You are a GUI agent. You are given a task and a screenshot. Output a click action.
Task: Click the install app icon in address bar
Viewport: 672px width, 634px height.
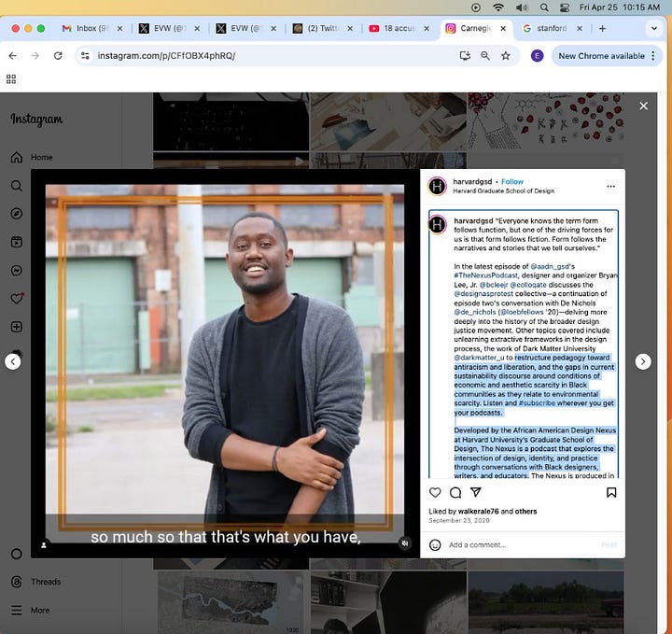[465, 56]
